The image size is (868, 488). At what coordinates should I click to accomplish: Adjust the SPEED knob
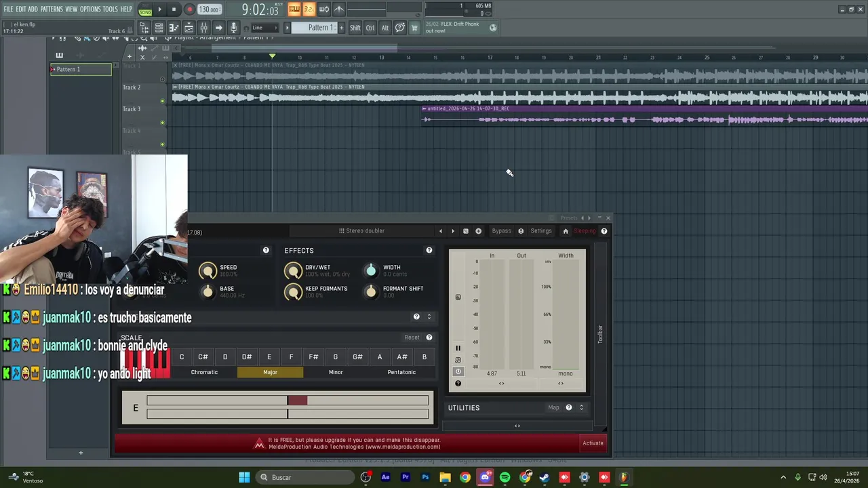pos(208,270)
